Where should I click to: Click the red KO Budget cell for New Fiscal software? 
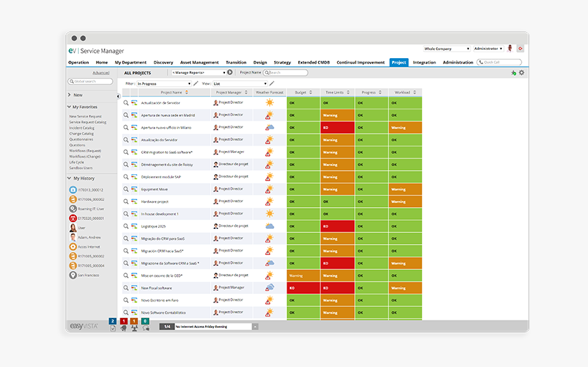tap(304, 288)
